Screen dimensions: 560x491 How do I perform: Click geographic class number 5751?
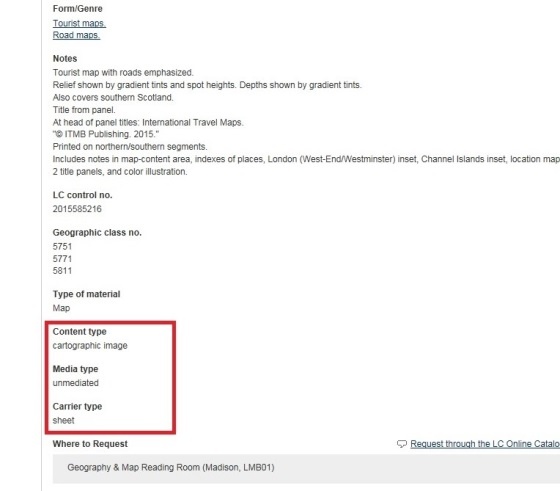tap(62, 246)
